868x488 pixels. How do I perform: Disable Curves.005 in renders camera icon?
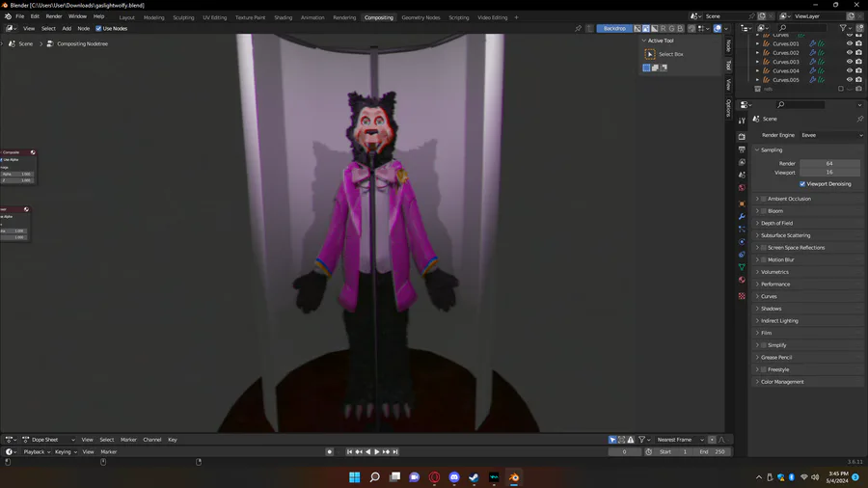tap(858, 80)
